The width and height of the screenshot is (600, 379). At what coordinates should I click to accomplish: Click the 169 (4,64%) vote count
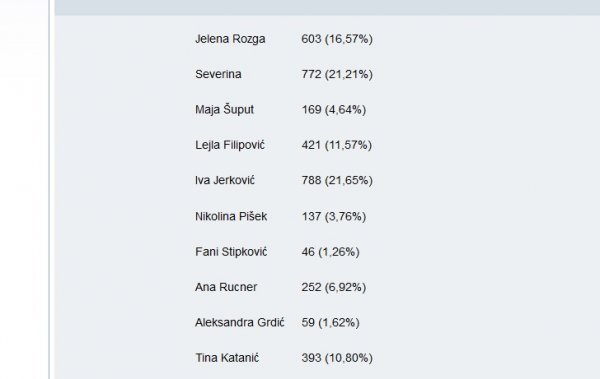[333, 110]
